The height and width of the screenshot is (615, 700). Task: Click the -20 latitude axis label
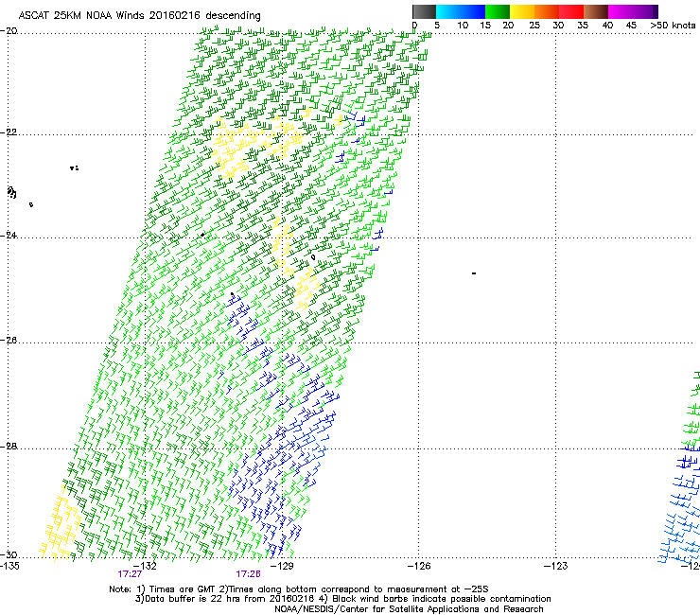(9, 31)
